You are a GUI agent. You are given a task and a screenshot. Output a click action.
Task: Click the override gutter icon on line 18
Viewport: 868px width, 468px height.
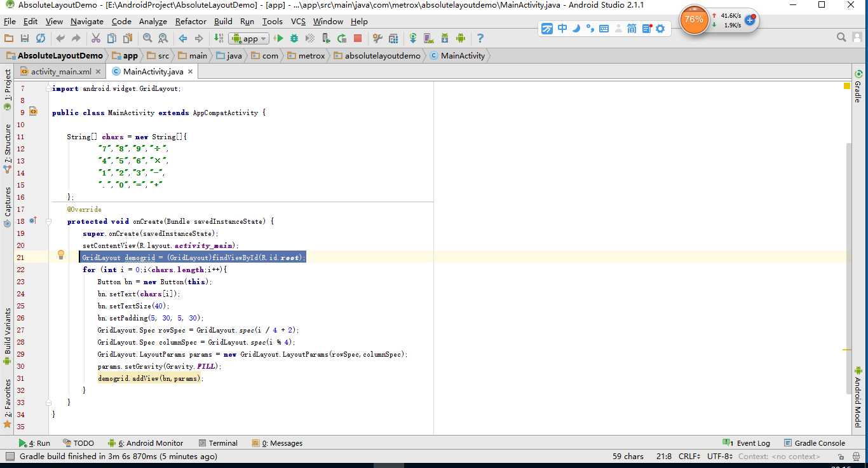click(x=33, y=221)
